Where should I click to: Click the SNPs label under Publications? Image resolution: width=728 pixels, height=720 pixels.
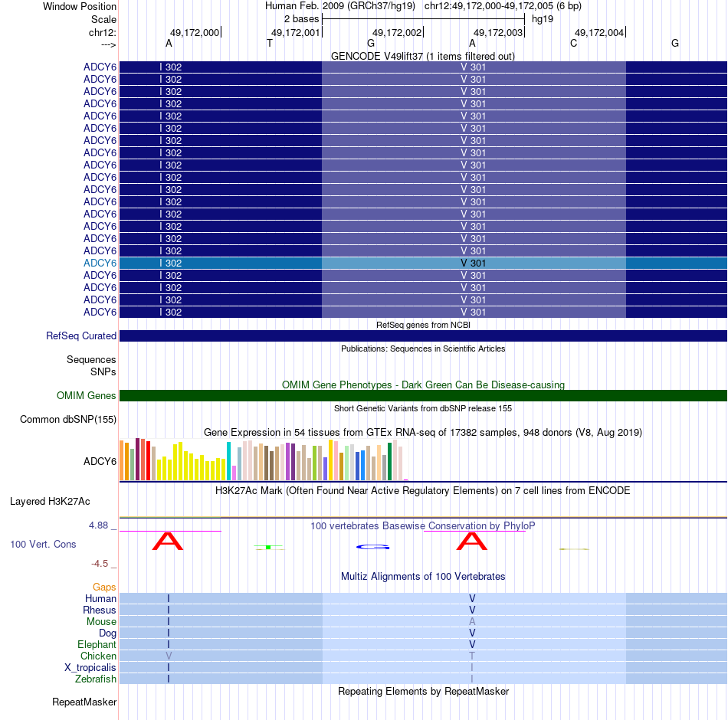103,371
